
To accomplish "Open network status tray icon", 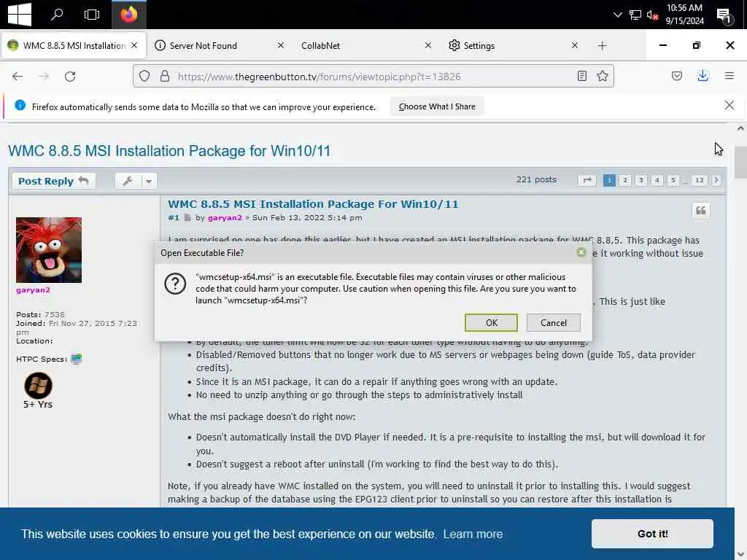I will [635, 15].
